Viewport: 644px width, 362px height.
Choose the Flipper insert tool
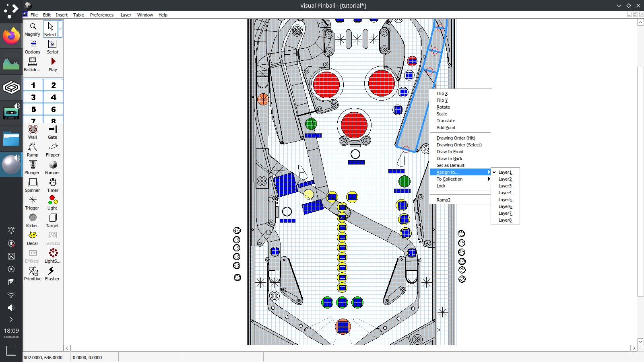click(x=53, y=150)
